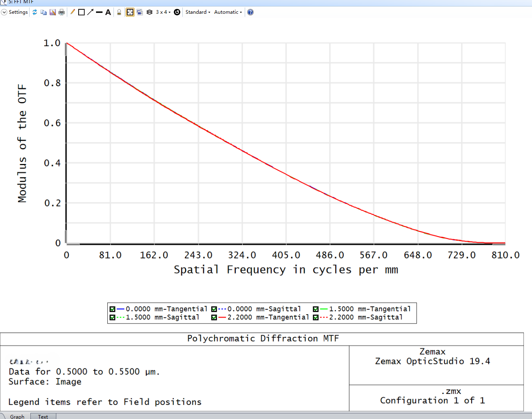The image size is (532, 419).
Task: Open the Standard display dropdown
Action: [x=197, y=12]
